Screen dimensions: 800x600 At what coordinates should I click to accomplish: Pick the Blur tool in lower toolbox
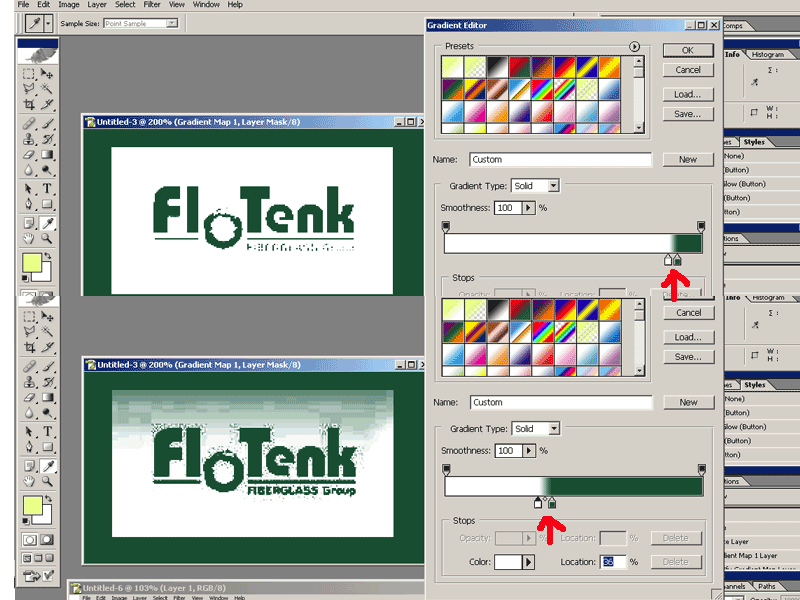[30, 413]
